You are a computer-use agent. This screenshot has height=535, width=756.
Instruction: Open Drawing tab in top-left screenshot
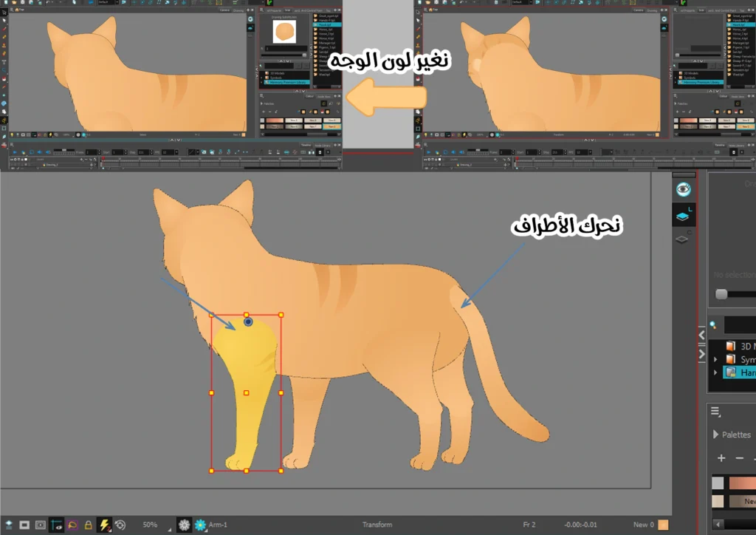click(238, 10)
